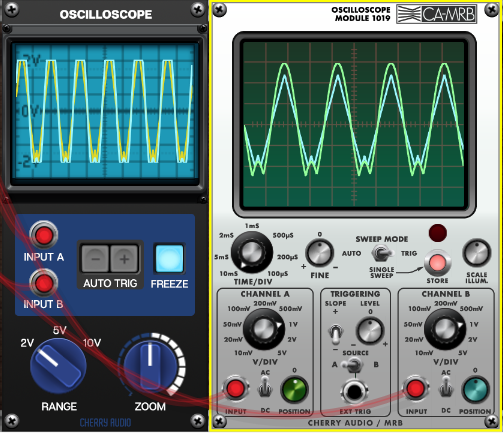Toggle the Freeze button
Screen dimensions: 503x433
pos(169,259)
